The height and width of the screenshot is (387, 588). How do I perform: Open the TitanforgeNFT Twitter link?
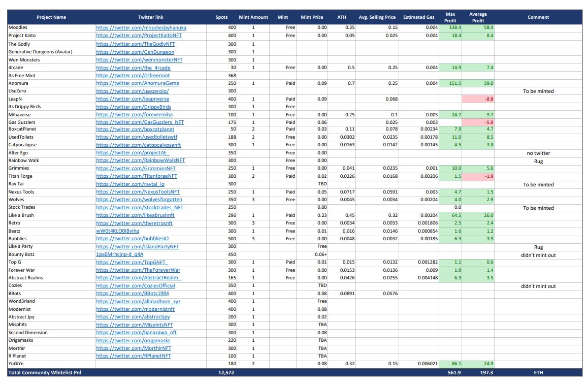pos(137,176)
